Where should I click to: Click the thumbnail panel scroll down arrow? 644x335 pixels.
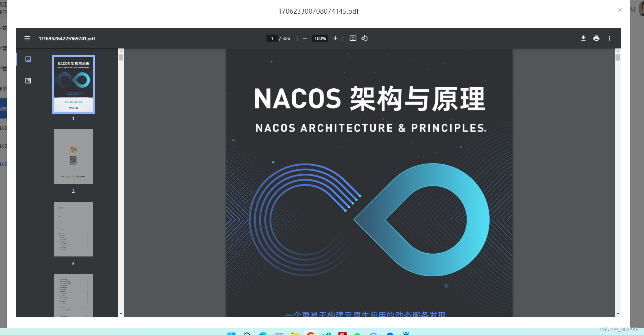121,314
